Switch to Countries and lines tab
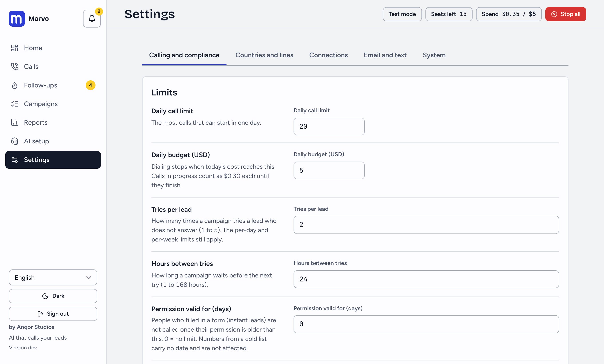 pos(264,55)
